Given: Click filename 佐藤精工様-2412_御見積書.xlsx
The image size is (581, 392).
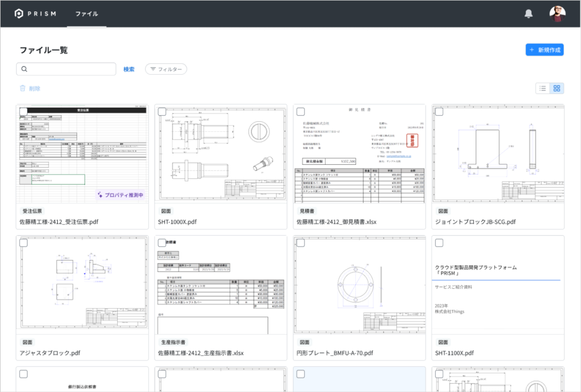Looking at the screenshot, I should point(336,222).
